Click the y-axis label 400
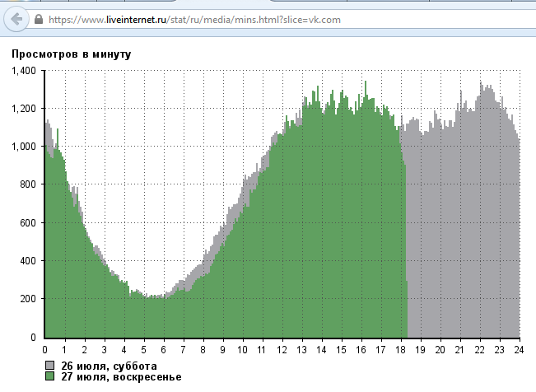 pos(28,261)
